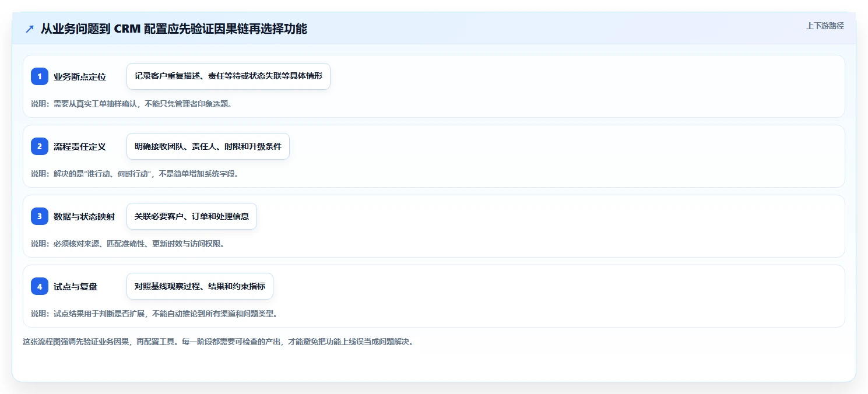Click the note 必须核对来源、匹配准确性

(128, 244)
